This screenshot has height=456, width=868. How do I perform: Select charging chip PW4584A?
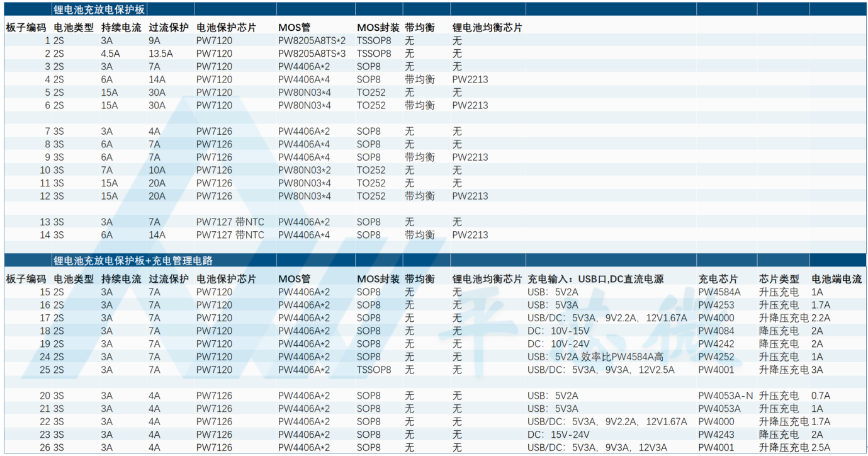click(719, 292)
